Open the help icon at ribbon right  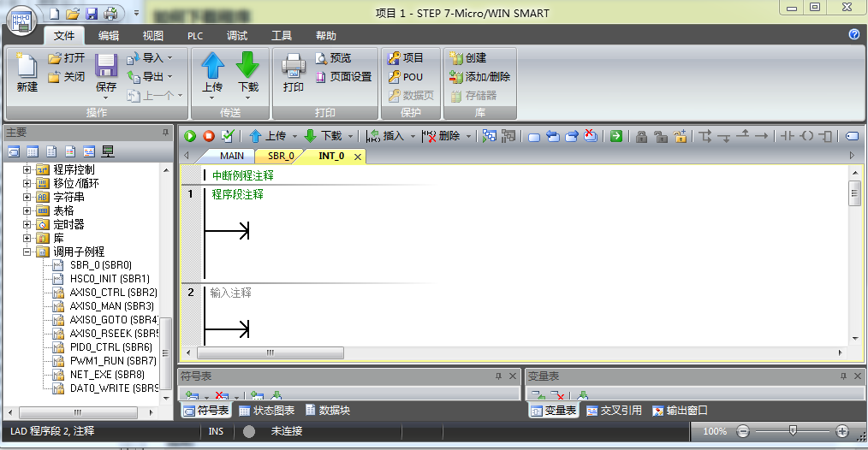853,35
